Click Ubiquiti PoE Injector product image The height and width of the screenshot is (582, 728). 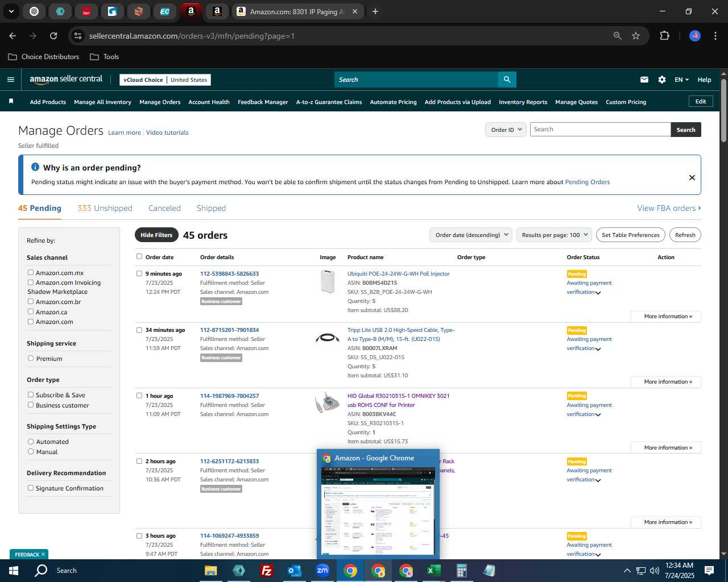tap(328, 281)
